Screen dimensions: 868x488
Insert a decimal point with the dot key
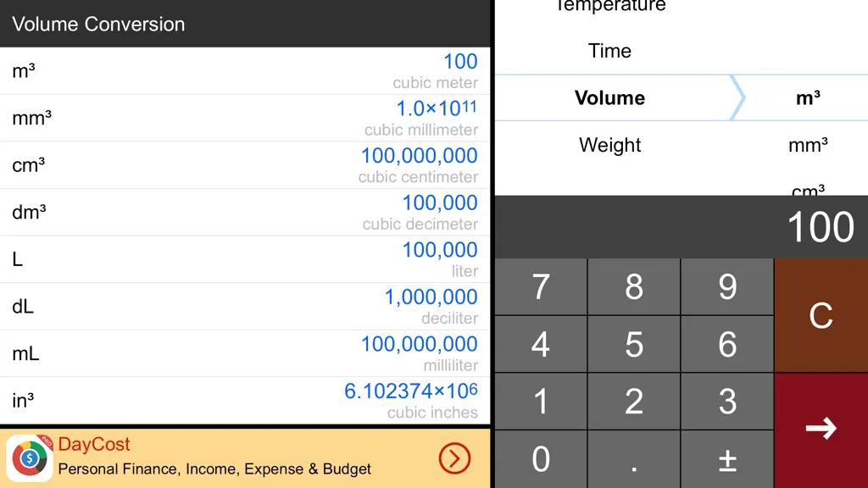coord(634,459)
